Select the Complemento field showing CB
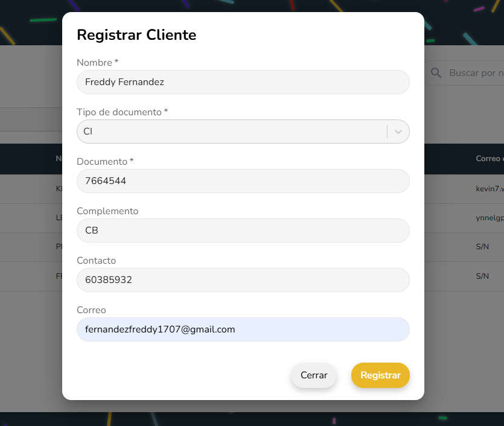The width and height of the screenshot is (504, 426). click(x=243, y=230)
